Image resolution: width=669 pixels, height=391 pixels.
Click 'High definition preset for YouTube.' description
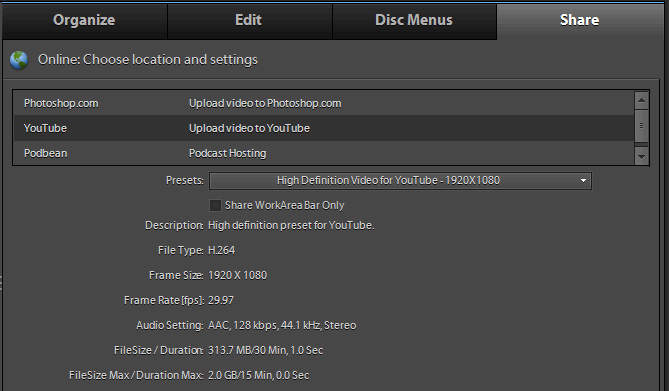[x=291, y=225]
